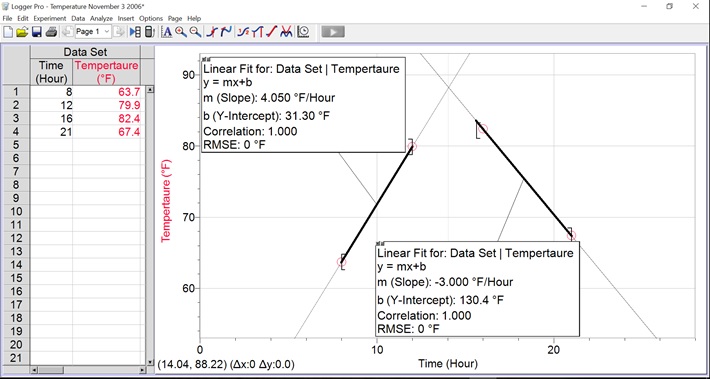Click the Temperature y-axis label

[167, 201]
